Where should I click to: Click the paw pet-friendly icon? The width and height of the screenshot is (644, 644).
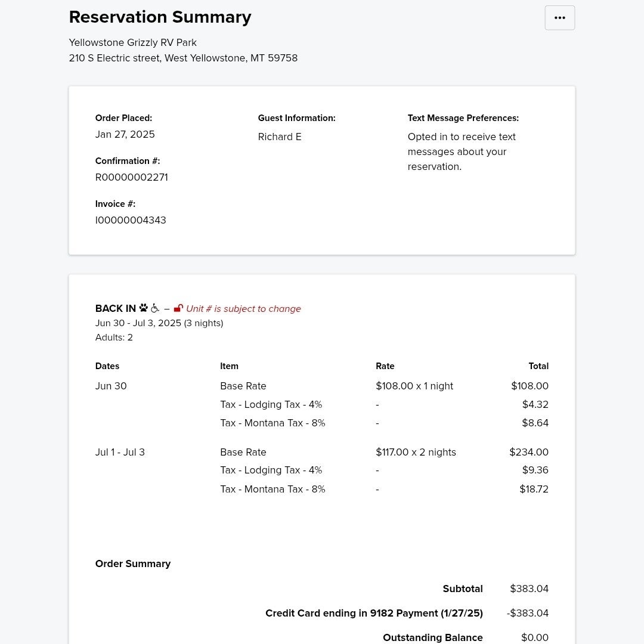pyautogui.click(x=143, y=308)
